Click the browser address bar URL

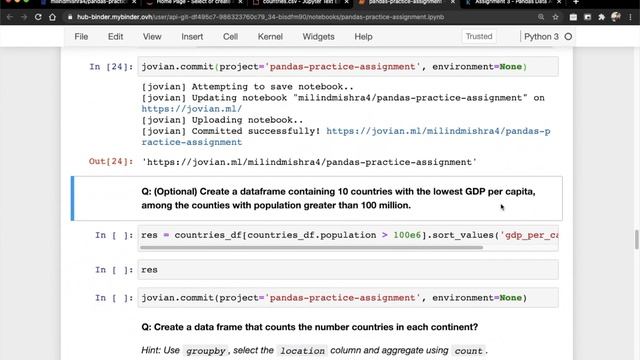point(260,17)
